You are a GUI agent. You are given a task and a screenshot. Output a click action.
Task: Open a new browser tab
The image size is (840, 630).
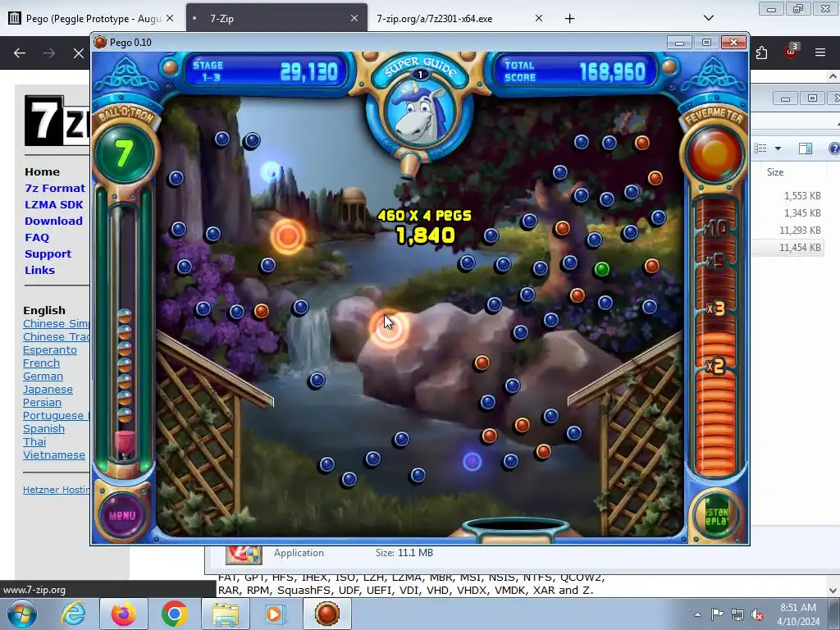pos(569,19)
